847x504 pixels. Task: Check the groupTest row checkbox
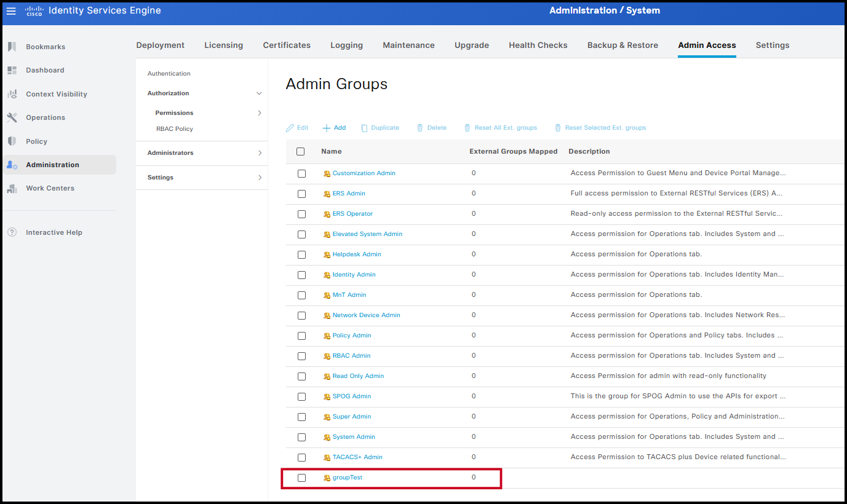pos(301,478)
